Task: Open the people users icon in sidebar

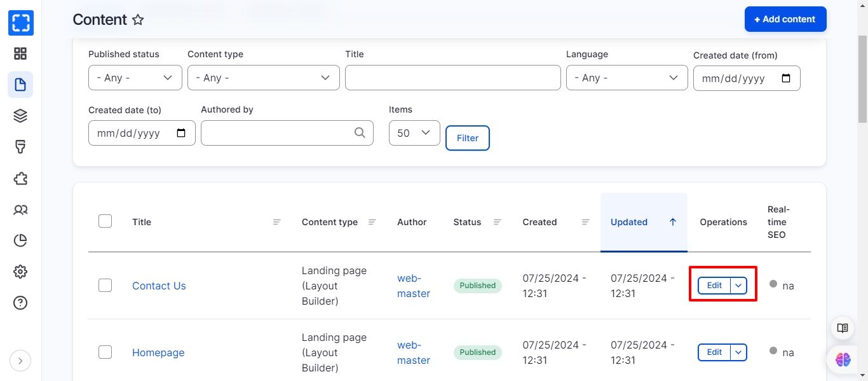Action: [x=20, y=209]
